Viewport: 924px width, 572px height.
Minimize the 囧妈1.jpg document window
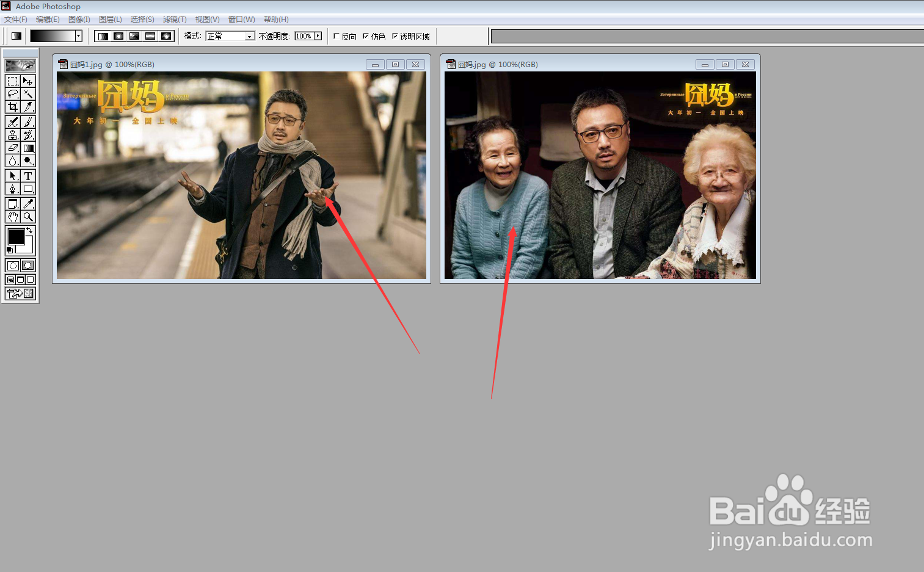(x=375, y=65)
